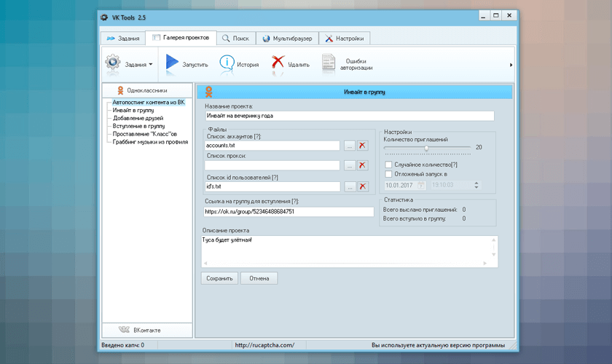Viewport: 612px width, 364px height.
Task: Enable Случайное количество checkbox
Action: point(388,165)
